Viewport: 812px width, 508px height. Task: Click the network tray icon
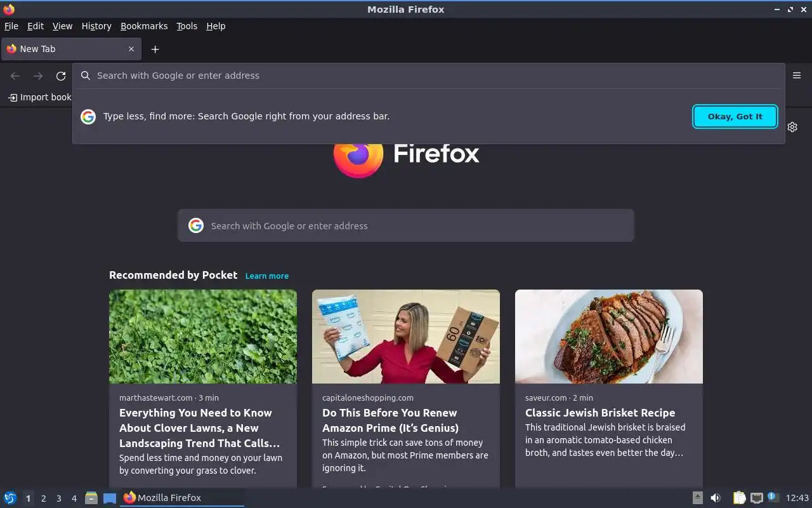pos(756,498)
